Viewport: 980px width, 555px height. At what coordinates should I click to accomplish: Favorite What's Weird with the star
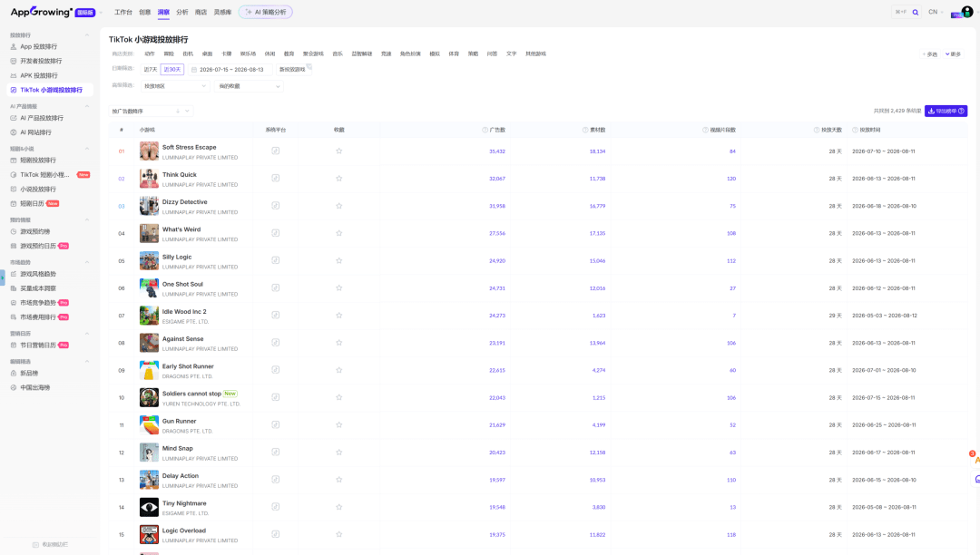pyautogui.click(x=338, y=233)
